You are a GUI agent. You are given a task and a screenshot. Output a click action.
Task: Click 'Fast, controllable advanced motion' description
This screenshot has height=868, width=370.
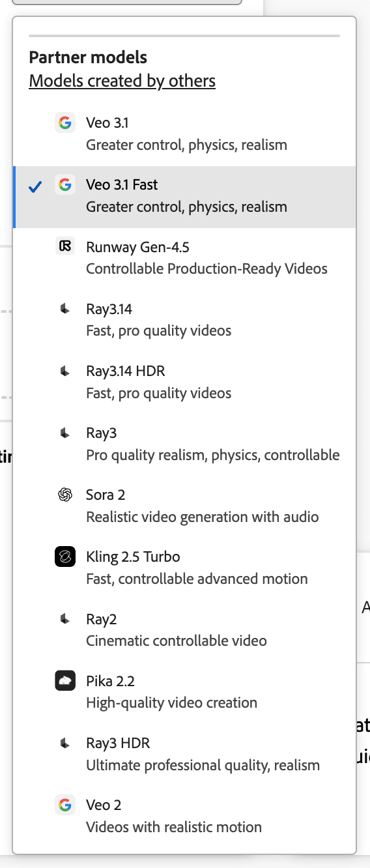click(197, 579)
